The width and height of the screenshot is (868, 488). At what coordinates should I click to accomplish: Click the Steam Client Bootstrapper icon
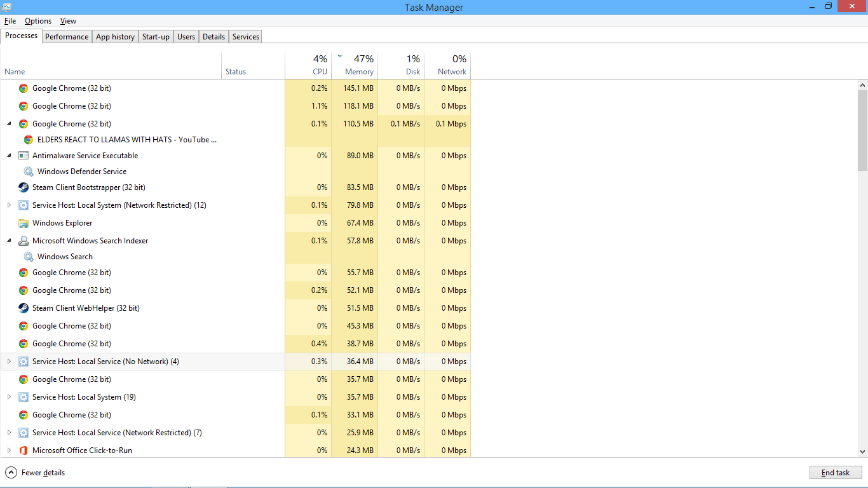click(24, 187)
